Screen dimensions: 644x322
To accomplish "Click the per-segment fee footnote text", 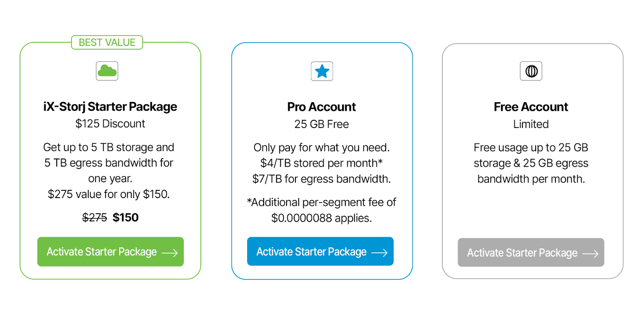I will [322, 210].
